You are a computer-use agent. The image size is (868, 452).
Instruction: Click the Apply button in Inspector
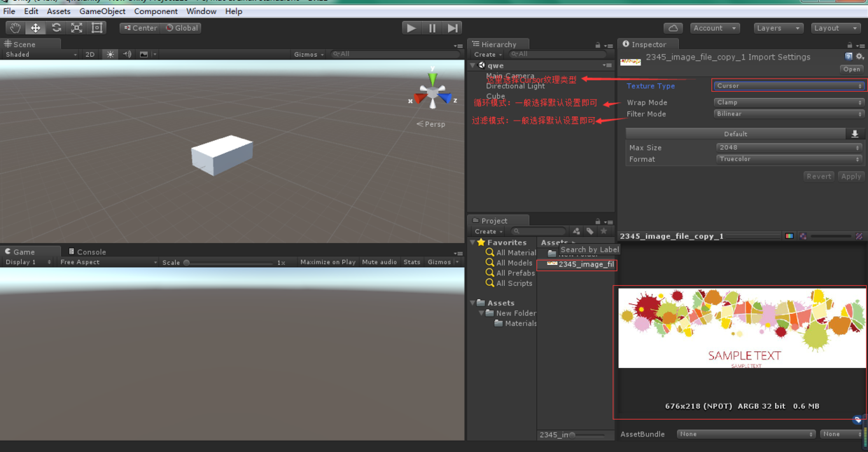tap(850, 177)
